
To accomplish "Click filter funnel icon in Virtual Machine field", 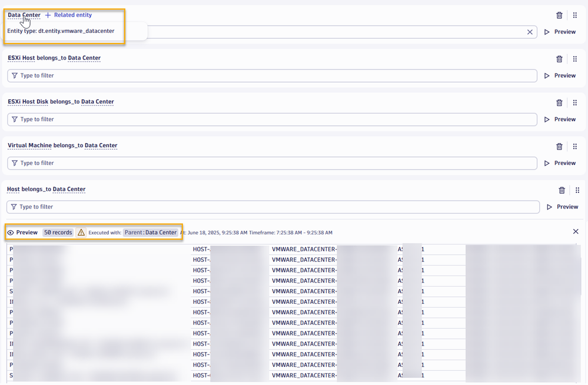I will (15, 163).
